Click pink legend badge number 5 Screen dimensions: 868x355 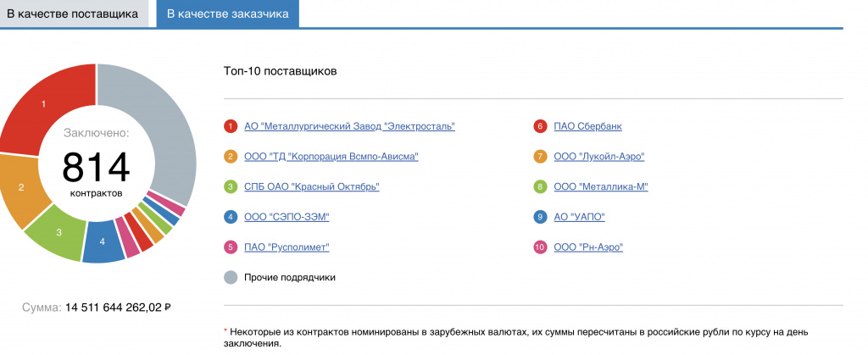[231, 247]
